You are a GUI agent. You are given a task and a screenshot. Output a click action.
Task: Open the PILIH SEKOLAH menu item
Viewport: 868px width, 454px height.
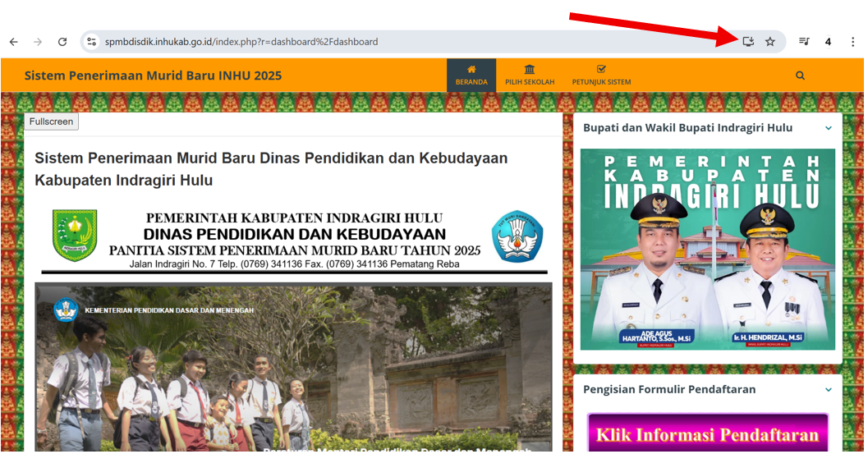point(530,76)
